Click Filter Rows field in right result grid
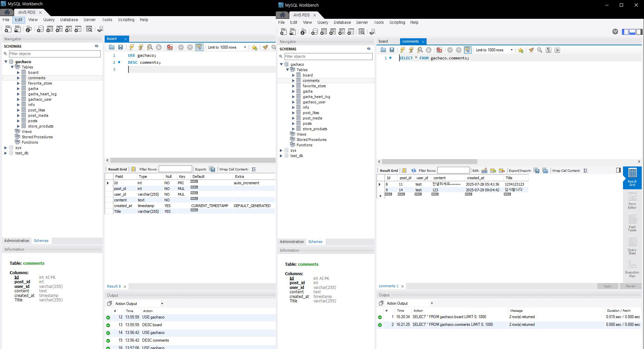The height and width of the screenshot is (349, 644). (453, 170)
